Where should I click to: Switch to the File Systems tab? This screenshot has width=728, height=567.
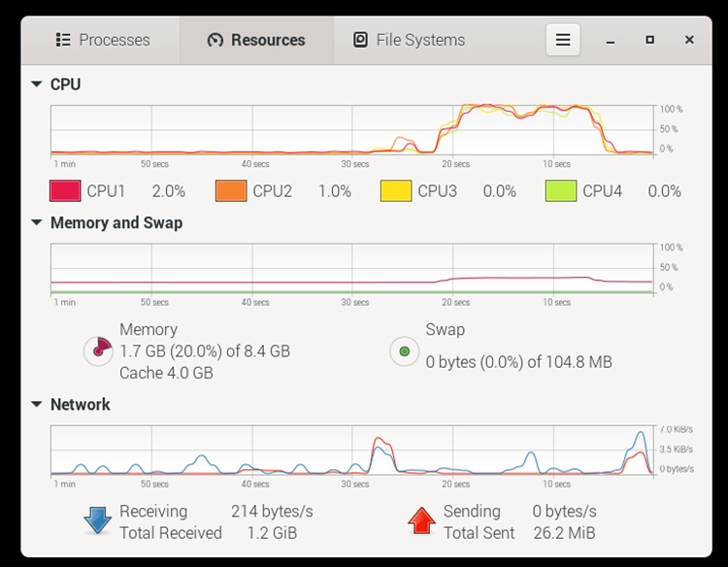click(410, 41)
